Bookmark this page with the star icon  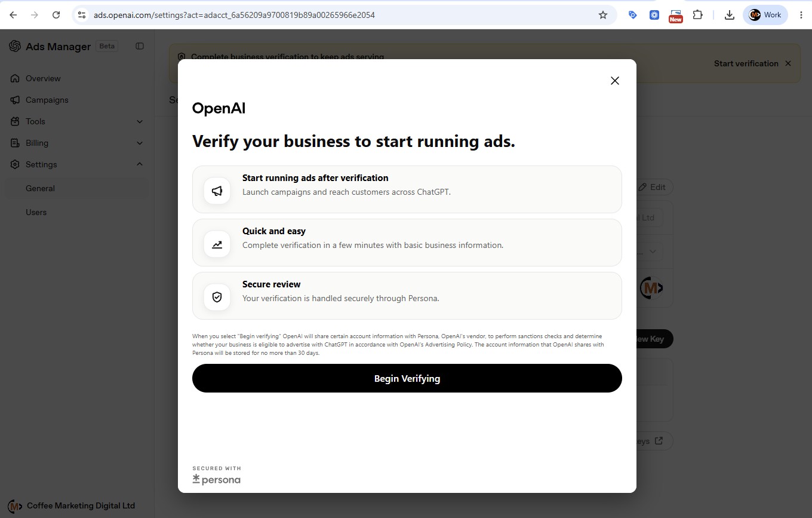[x=602, y=15]
